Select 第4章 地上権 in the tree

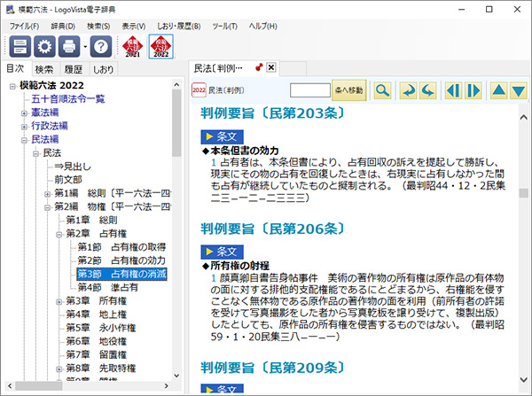click(x=96, y=314)
